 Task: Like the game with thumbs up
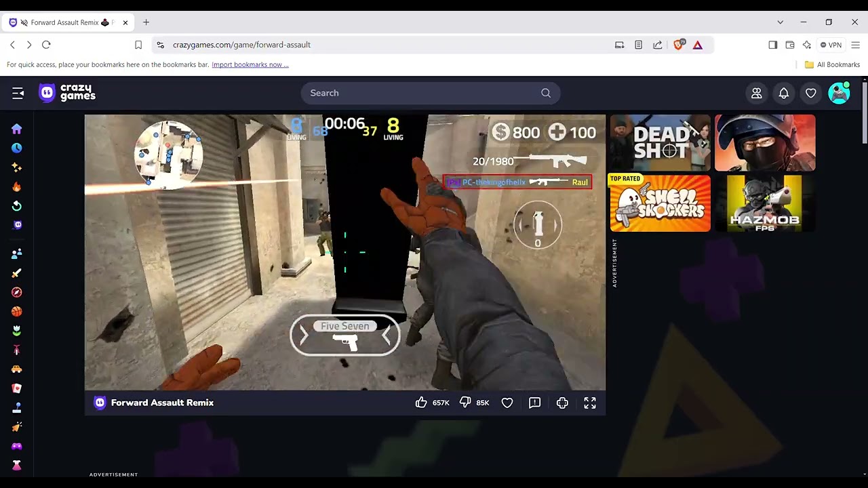point(421,403)
